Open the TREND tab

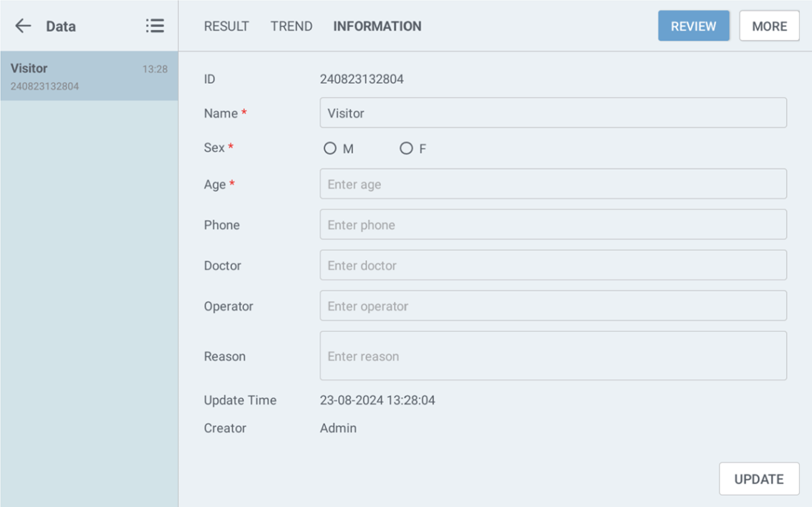coord(291,26)
